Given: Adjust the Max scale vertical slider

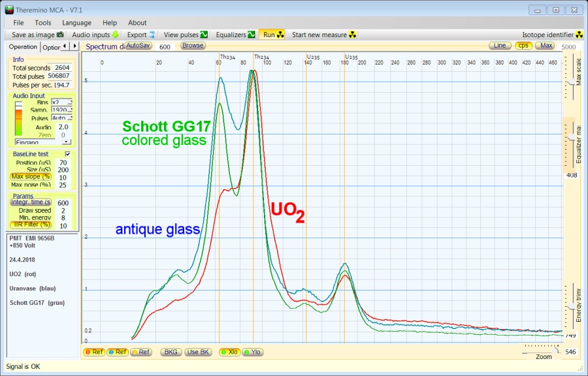Looking at the screenshot, I should [x=572, y=81].
